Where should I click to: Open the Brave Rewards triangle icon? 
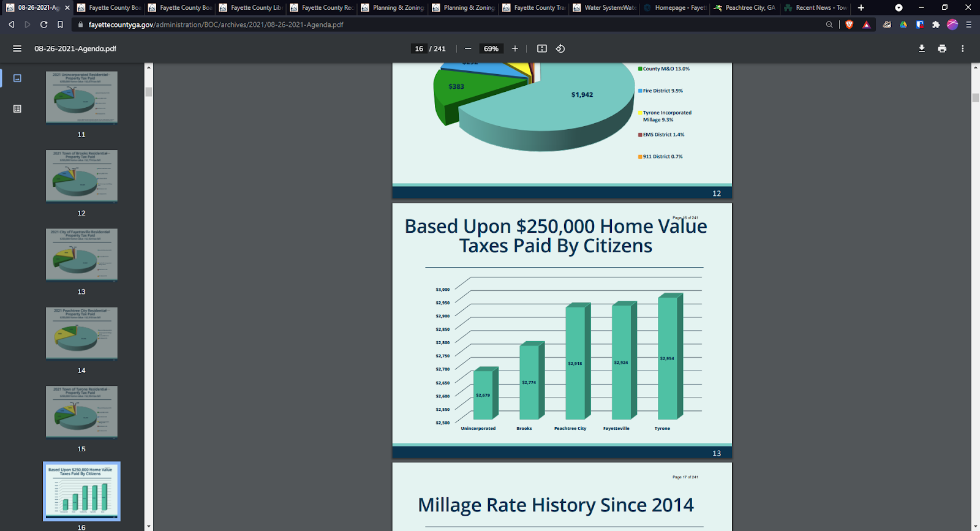[866, 24]
